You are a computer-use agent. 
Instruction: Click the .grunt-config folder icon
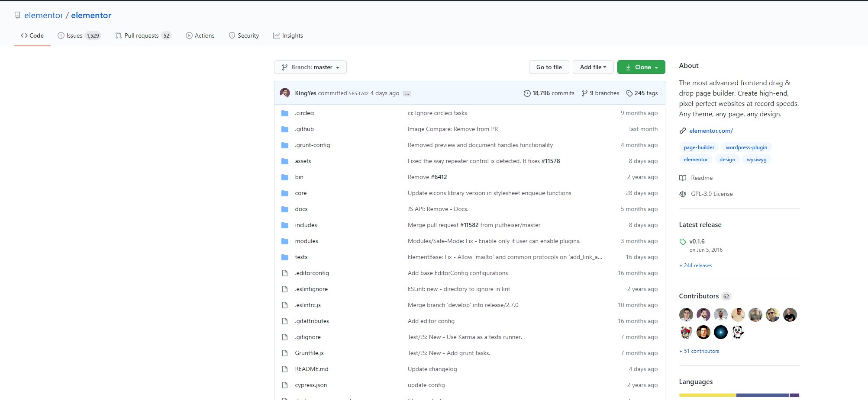point(285,145)
